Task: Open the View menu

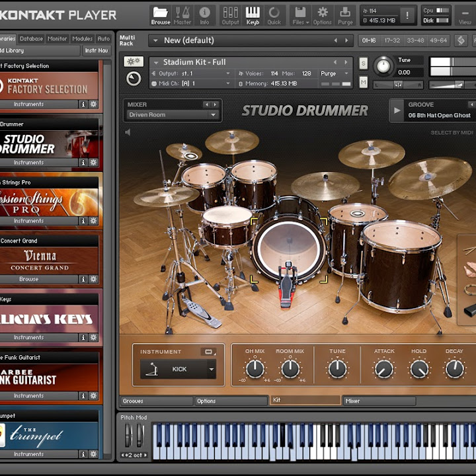Action: click(x=465, y=17)
